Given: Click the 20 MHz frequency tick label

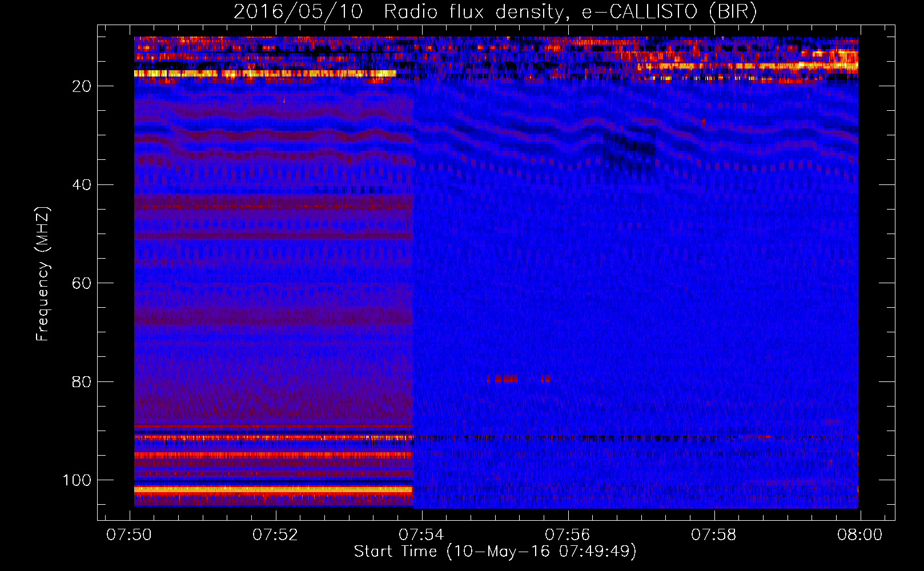Looking at the screenshot, I should (x=82, y=86).
